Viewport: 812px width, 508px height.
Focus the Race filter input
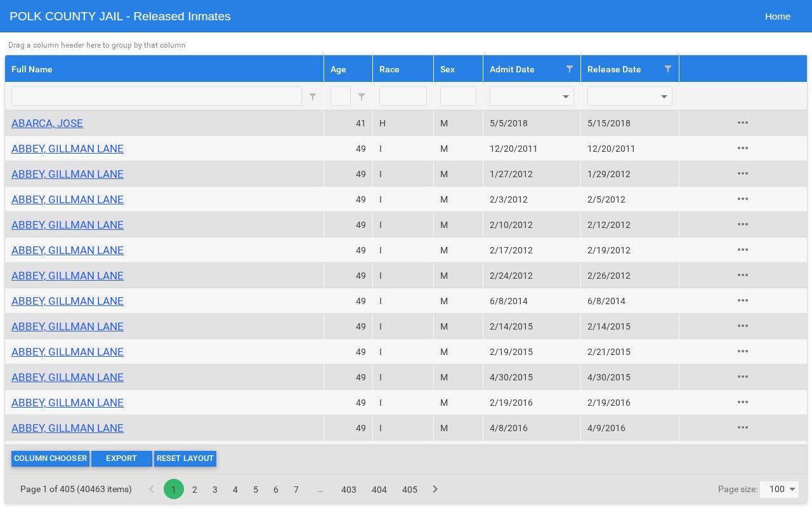tap(403, 97)
